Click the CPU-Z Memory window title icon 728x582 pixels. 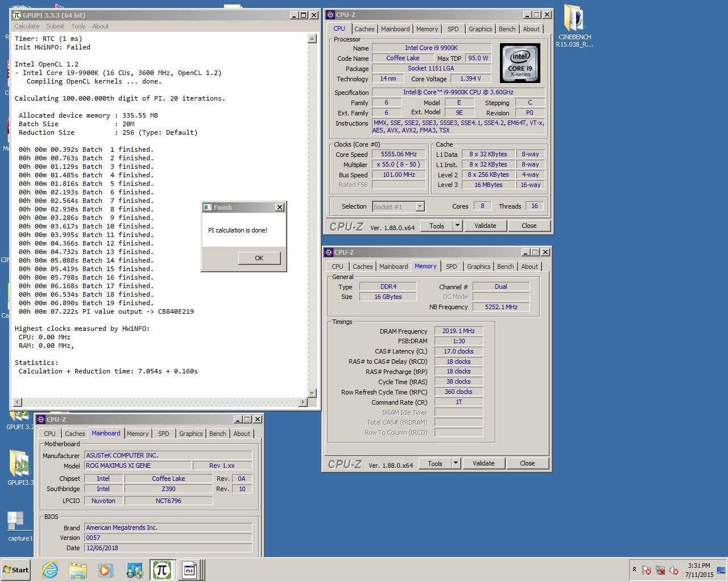point(328,252)
